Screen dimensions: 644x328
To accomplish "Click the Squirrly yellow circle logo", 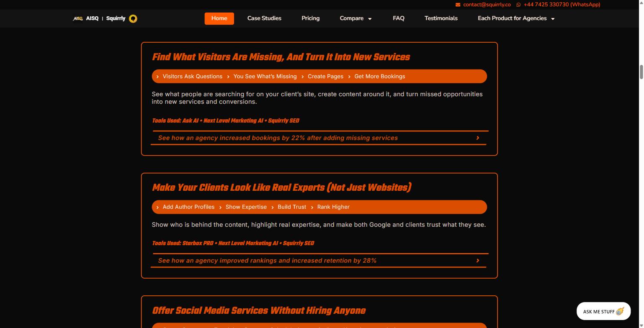I will [133, 18].
